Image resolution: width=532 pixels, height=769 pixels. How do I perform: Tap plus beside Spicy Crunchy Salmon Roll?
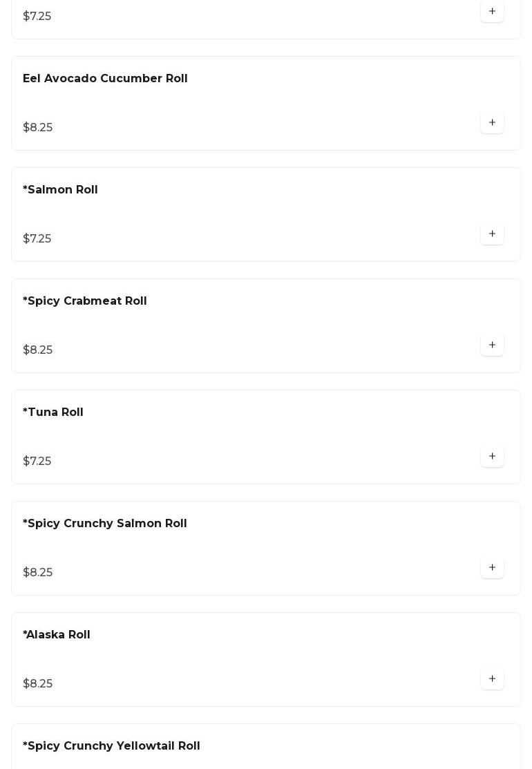tap(492, 568)
